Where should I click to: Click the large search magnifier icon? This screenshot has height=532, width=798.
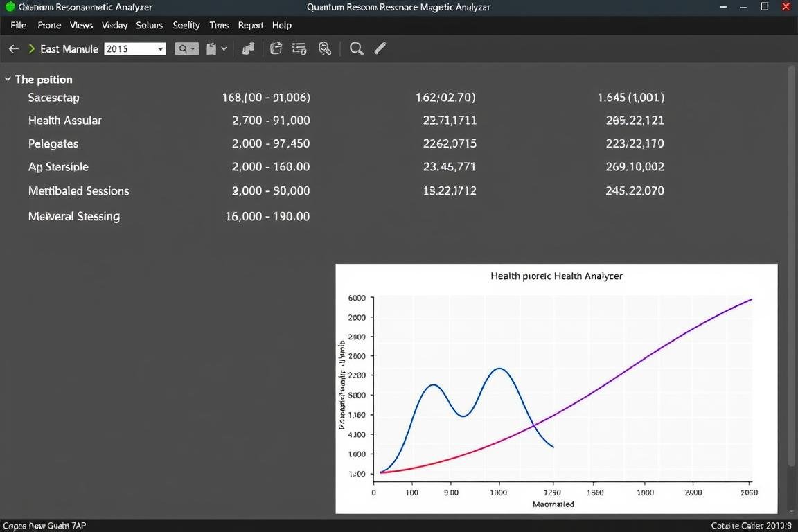tap(357, 48)
